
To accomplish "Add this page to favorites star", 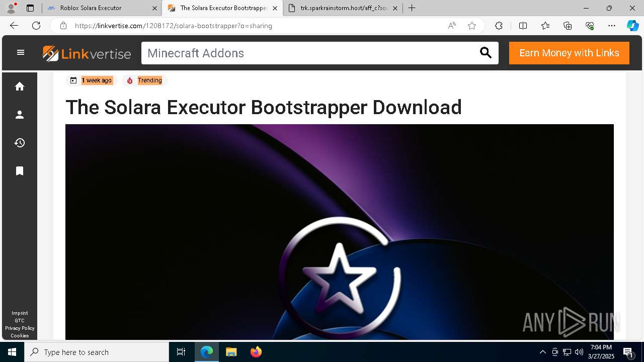I will pos(472,26).
